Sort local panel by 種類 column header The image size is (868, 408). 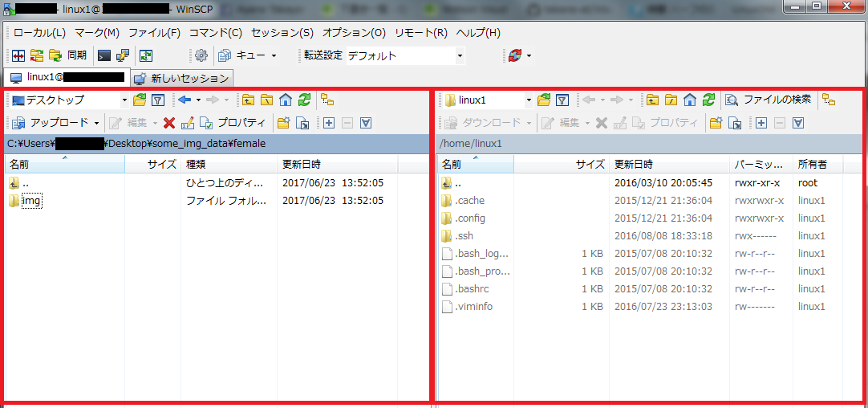coord(229,164)
